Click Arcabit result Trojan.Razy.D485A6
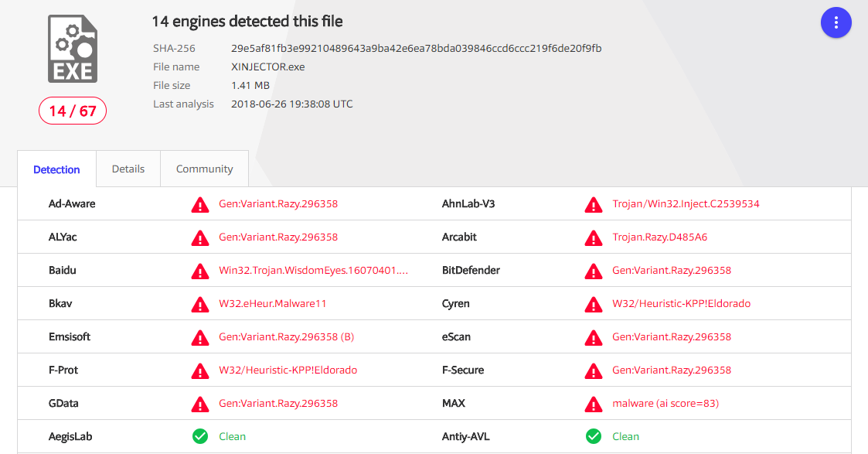Screen dimensions: 868x454 (660, 237)
